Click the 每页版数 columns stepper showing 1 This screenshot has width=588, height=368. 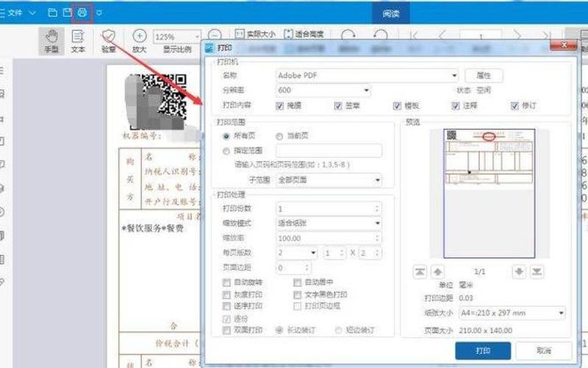coord(334,253)
